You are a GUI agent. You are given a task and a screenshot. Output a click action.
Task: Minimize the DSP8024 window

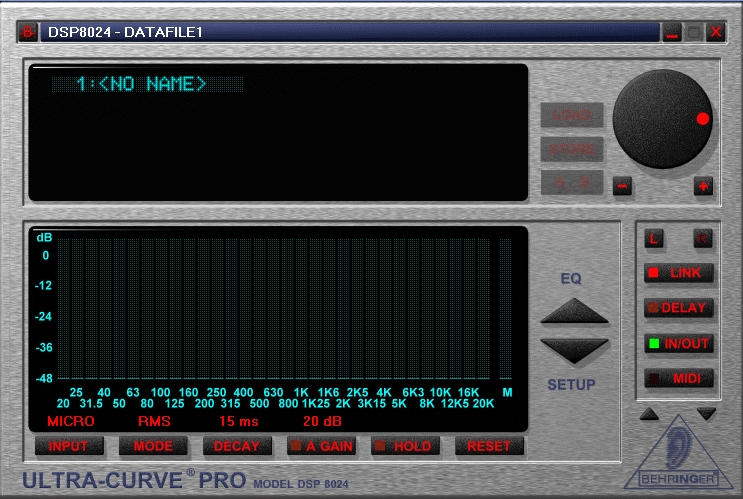coord(671,33)
